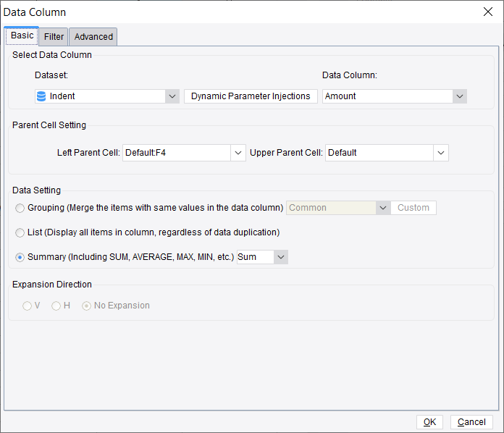Select the Grouping radio button
This screenshot has height=433, width=504.
(20, 208)
